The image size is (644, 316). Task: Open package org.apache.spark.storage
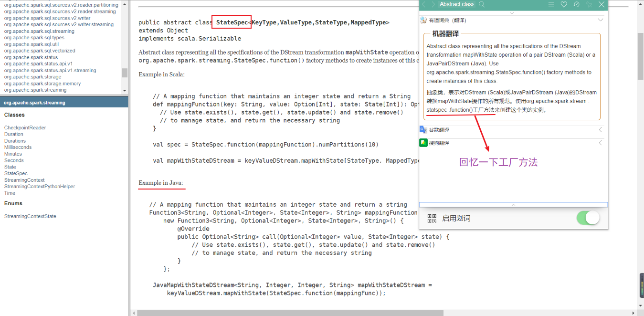[x=32, y=77]
